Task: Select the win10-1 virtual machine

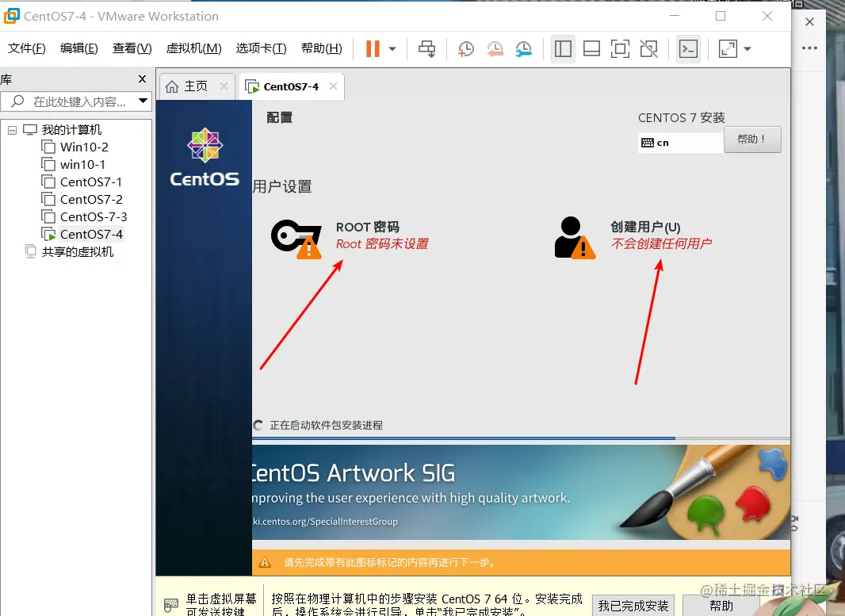Action: [x=82, y=164]
